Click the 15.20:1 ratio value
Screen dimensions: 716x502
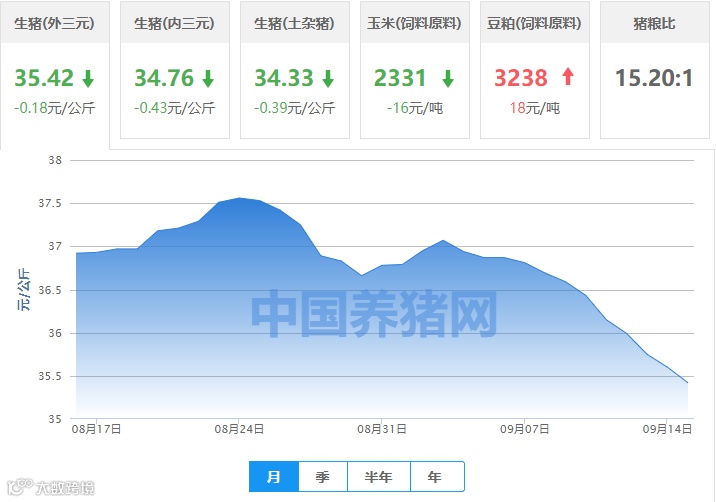(654, 78)
